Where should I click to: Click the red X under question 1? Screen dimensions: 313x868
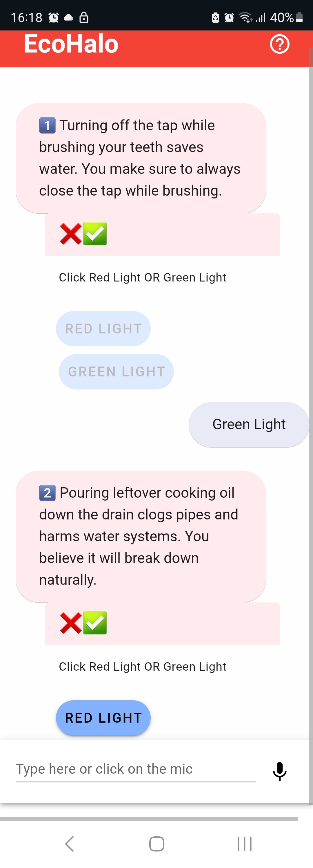pos(70,234)
